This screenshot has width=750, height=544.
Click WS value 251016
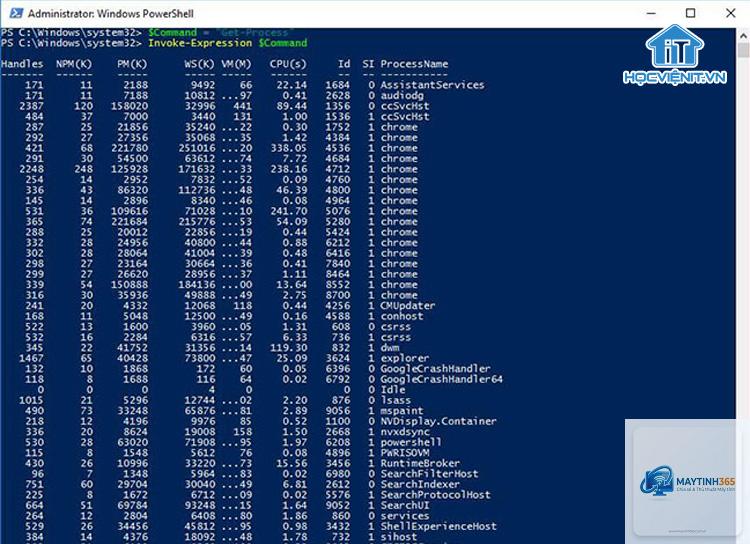[197, 148]
